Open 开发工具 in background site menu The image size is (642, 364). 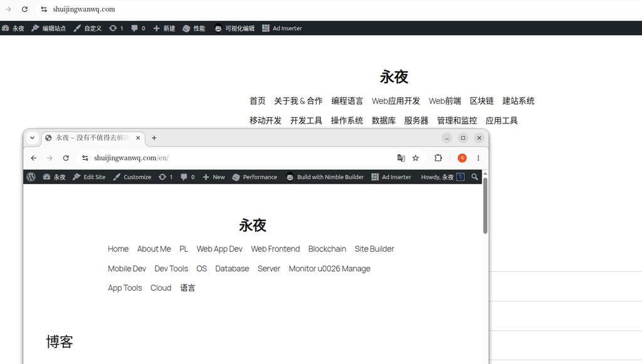click(306, 121)
